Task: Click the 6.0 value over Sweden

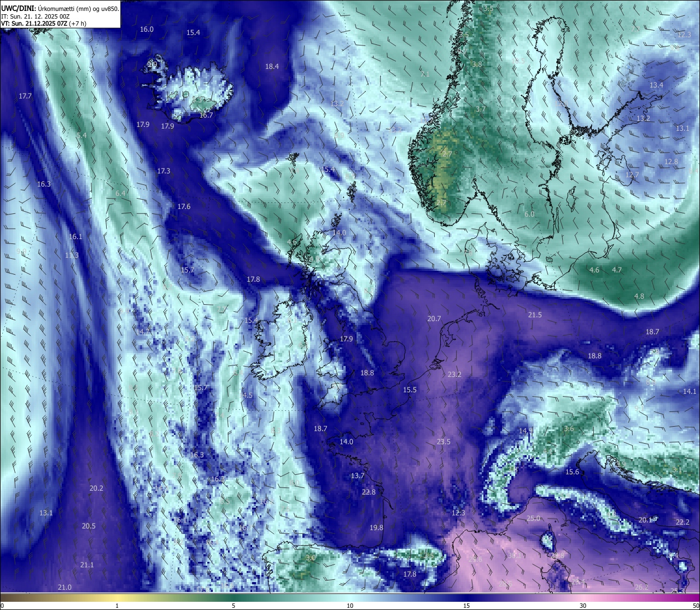Action: (529, 214)
